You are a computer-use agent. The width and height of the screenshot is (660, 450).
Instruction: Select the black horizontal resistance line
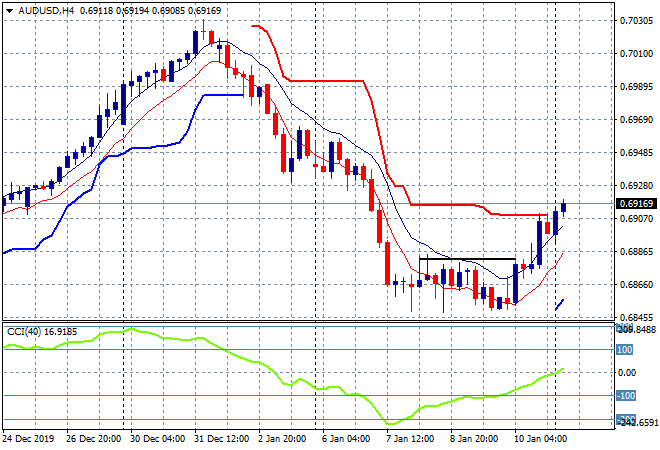(467, 259)
